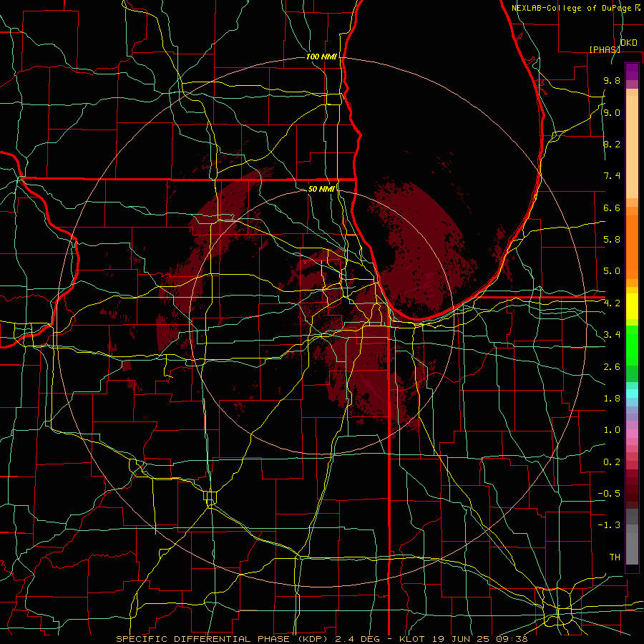
Task: Click the DKD product code label
Action: click(629, 43)
